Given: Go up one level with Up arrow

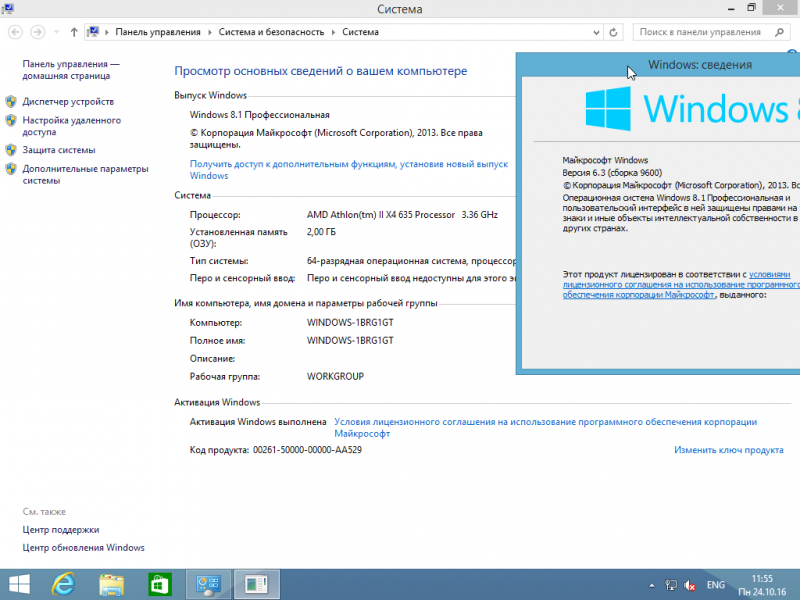Looking at the screenshot, I should (74, 32).
